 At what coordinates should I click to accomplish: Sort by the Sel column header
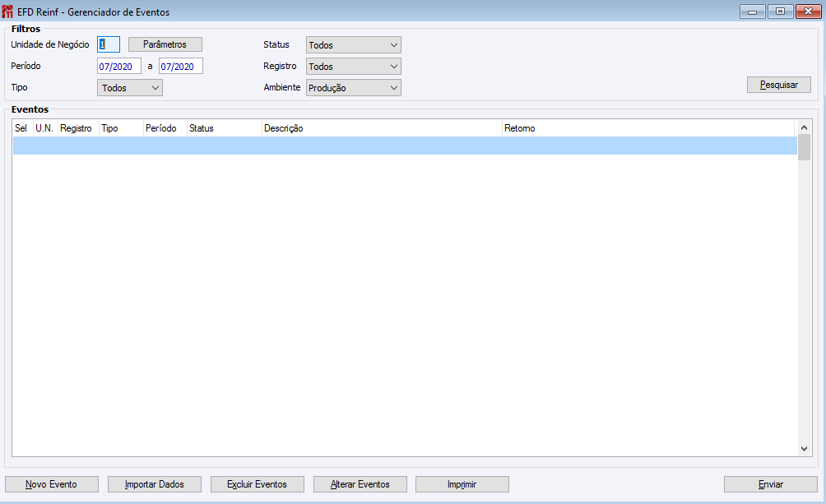tap(23, 128)
